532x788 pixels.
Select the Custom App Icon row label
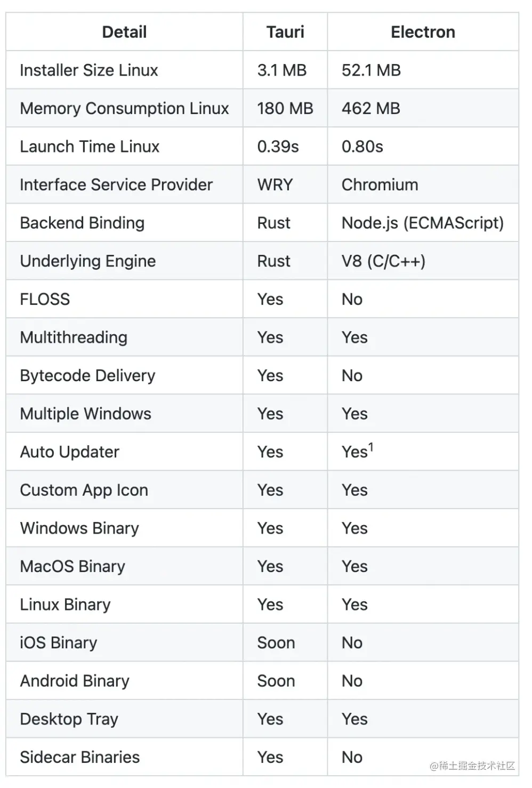click(84, 491)
